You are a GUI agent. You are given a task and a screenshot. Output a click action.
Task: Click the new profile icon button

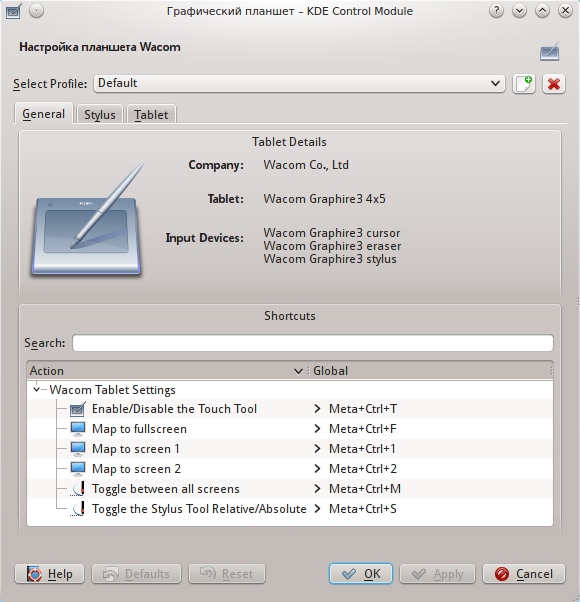tap(524, 84)
